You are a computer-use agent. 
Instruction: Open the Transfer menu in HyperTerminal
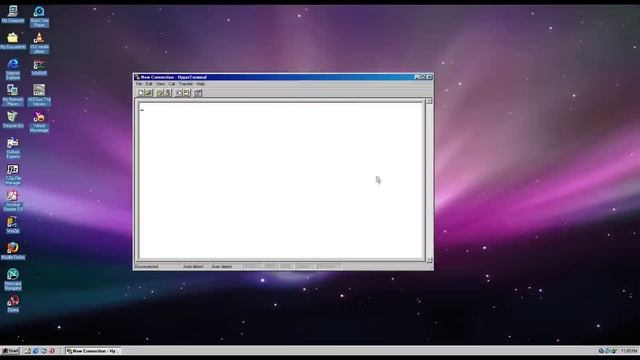click(186, 84)
